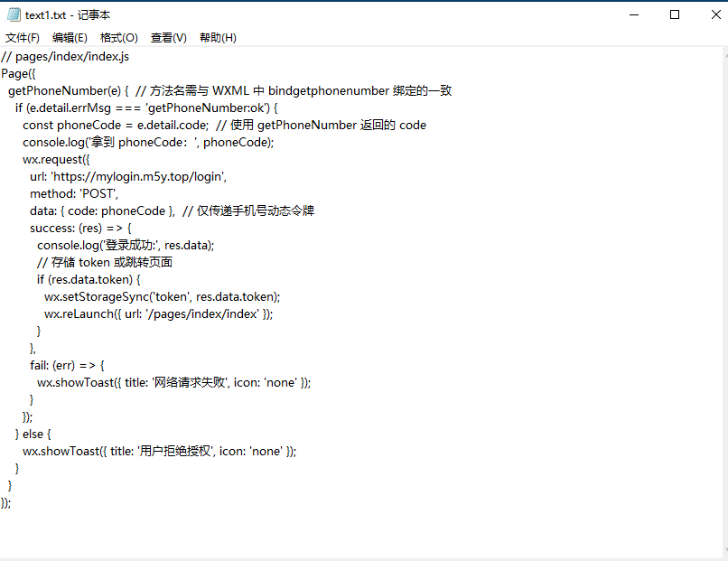Minimize the Notepad window
Image resolution: width=728 pixels, height=561 pixels.
point(634,14)
